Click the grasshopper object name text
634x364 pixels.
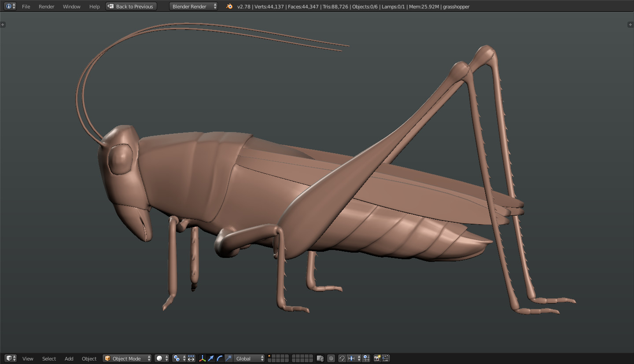(456, 7)
